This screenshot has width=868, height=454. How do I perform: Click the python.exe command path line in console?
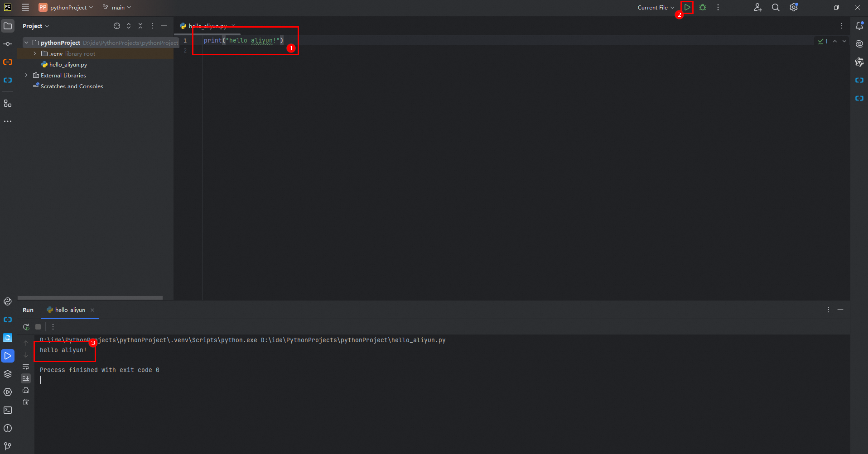tap(243, 340)
